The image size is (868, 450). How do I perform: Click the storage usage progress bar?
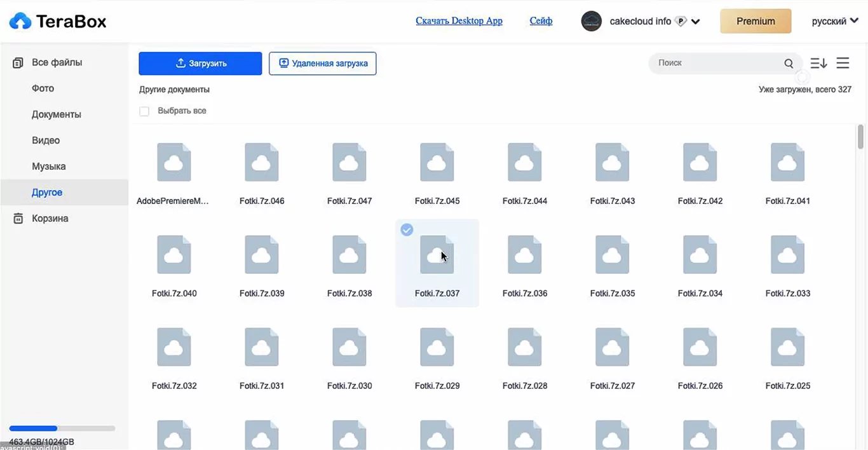pyautogui.click(x=62, y=428)
